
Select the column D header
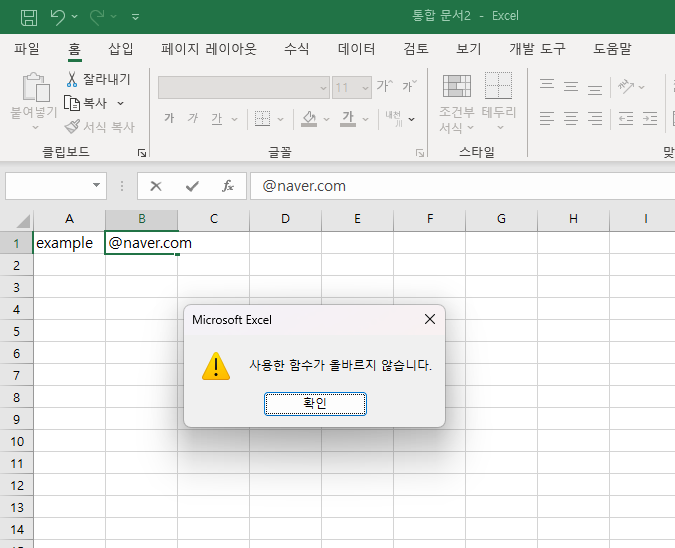point(285,219)
